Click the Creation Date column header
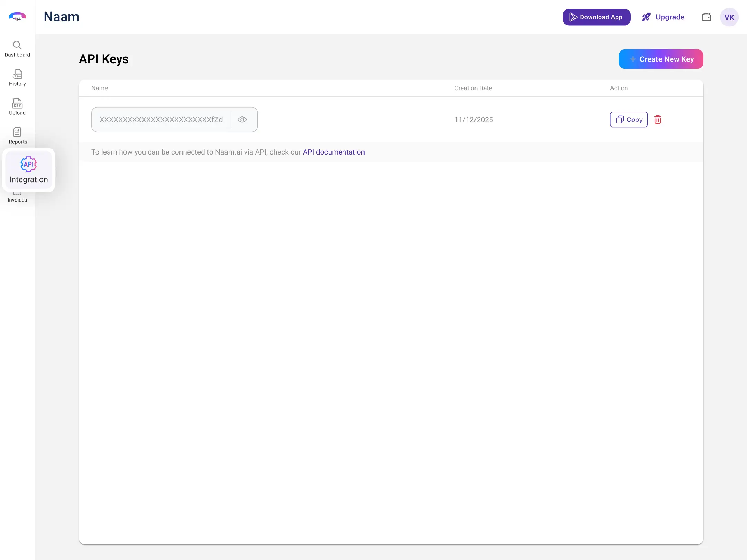The width and height of the screenshot is (747, 560). [x=473, y=88]
